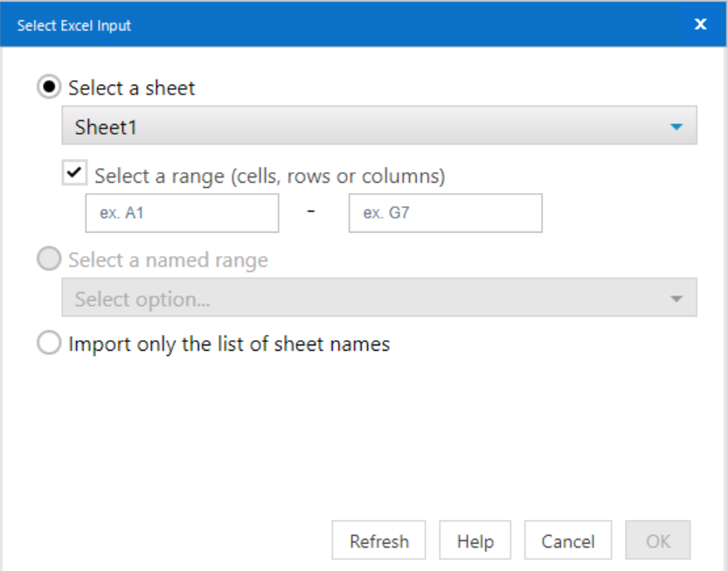The image size is (728, 571).
Task: Choose the 'Select a sheet' radio button
Action: [50, 87]
